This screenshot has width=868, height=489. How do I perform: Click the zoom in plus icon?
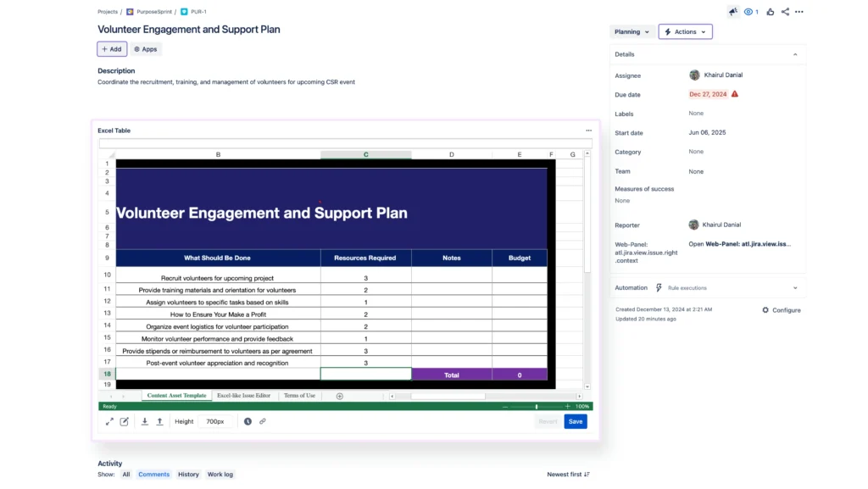coord(567,407)
